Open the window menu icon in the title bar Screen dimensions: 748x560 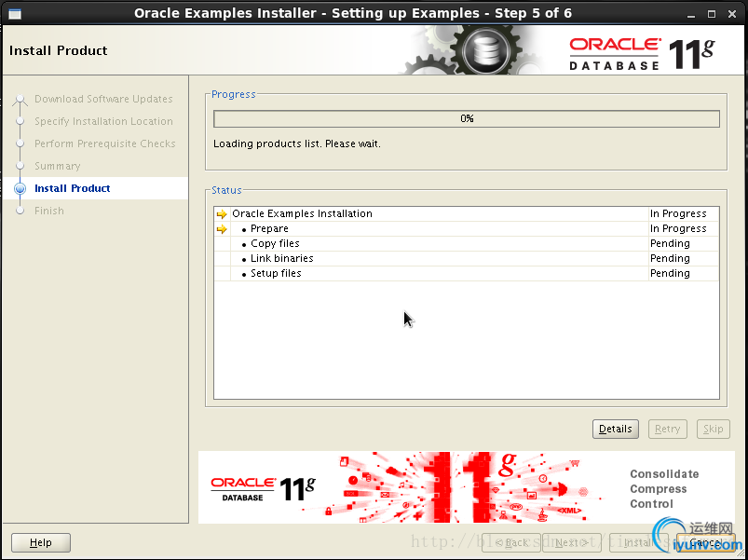point(15,13)
